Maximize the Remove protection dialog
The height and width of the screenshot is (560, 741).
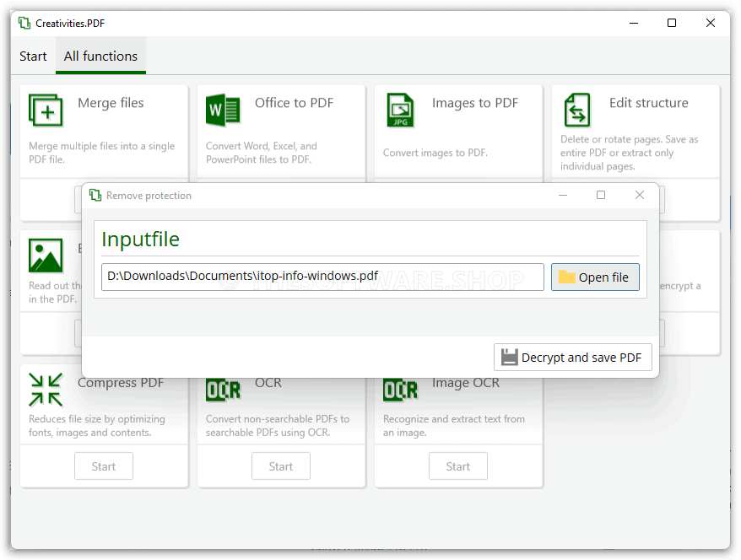(601, 195)
